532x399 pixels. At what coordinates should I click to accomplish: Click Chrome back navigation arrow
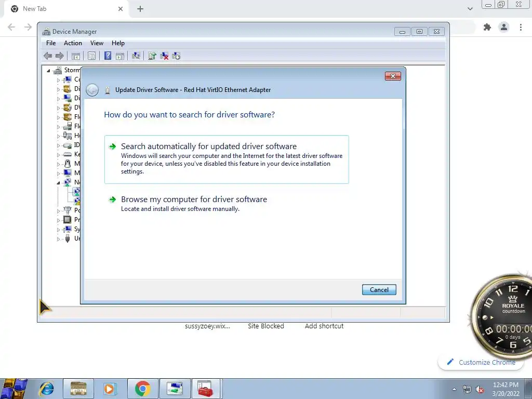tap(11, 27)
